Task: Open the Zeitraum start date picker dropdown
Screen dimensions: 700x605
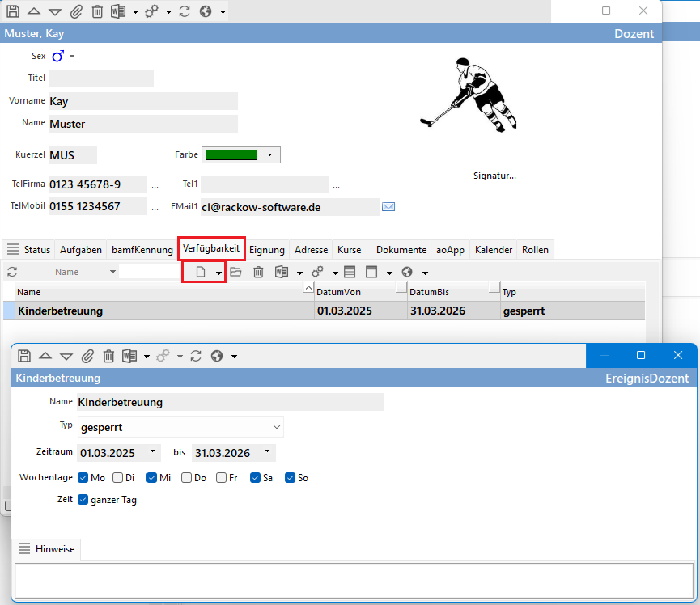Action: 153,451
